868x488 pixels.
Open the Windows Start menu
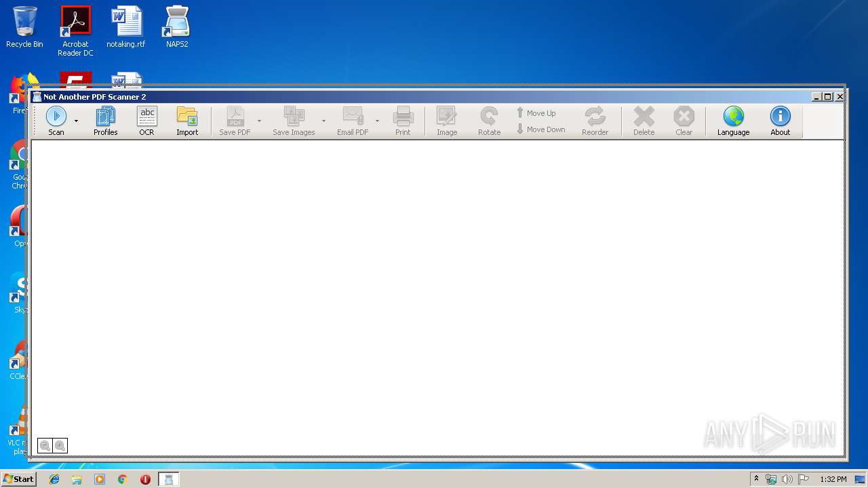point(18,479)
